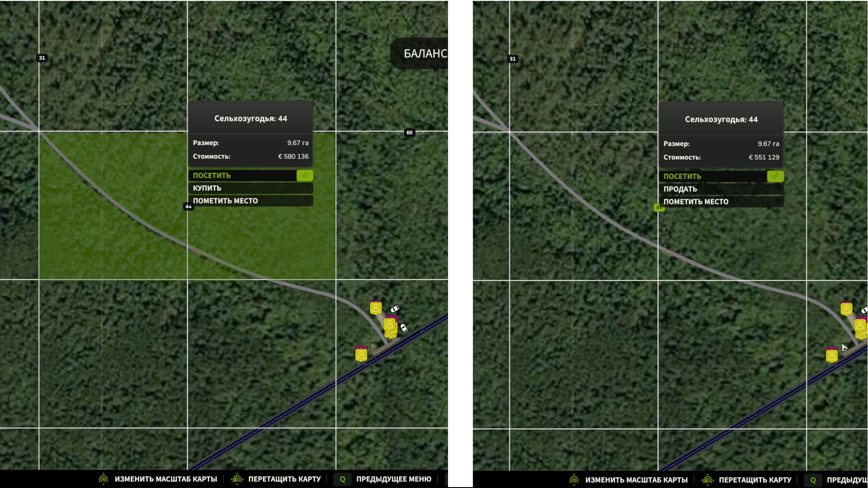Click the topmost yellow person marker near the white vehicles
This screenshot has height=488, width=868.
(x=376, y=308)
